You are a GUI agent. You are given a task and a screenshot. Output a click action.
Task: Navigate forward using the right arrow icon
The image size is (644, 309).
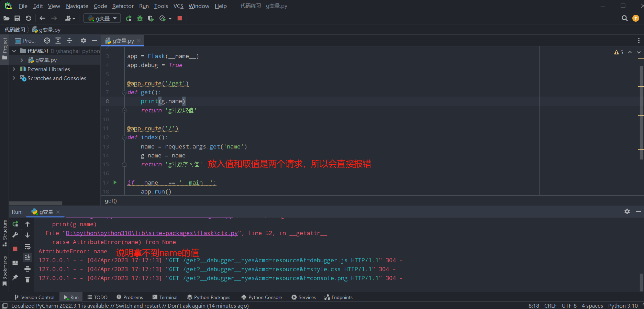(x=54, y=18)
